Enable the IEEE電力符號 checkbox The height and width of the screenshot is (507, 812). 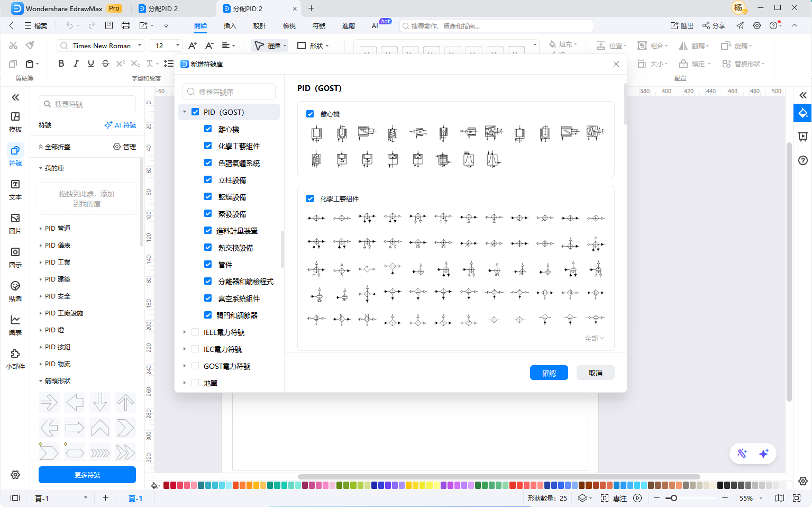(195, 332)
